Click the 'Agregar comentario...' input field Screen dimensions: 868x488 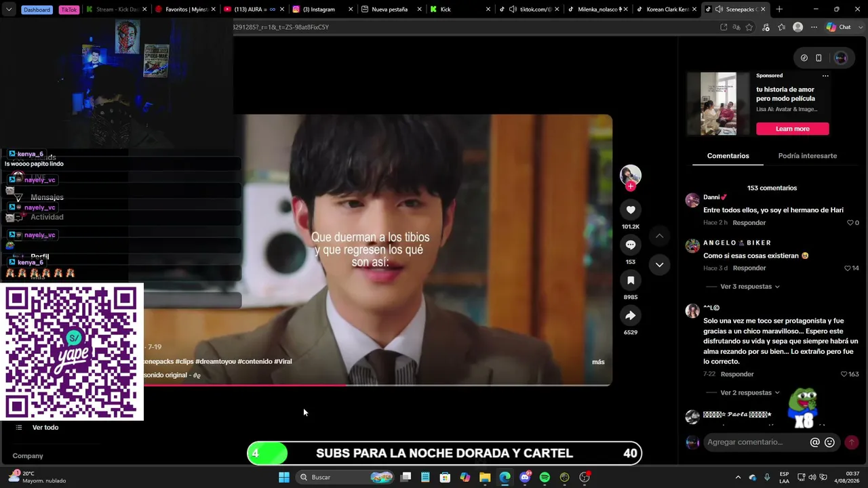[x=755, y=443]
